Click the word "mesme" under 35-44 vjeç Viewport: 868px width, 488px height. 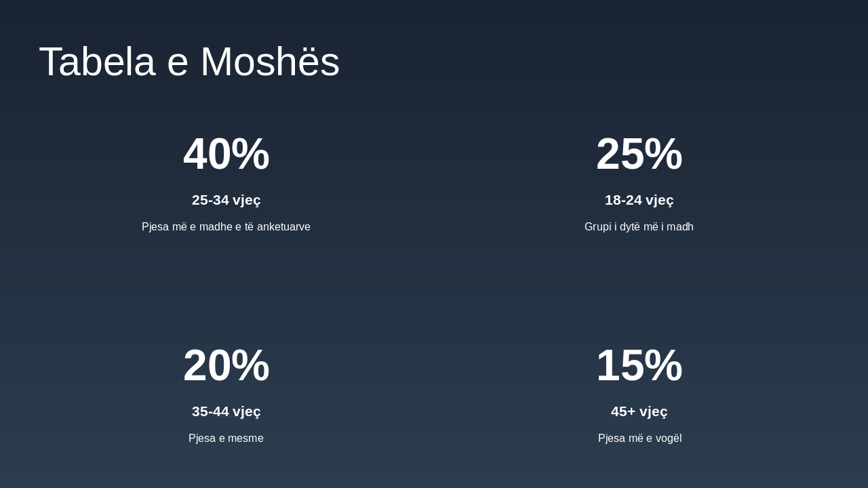248,439
